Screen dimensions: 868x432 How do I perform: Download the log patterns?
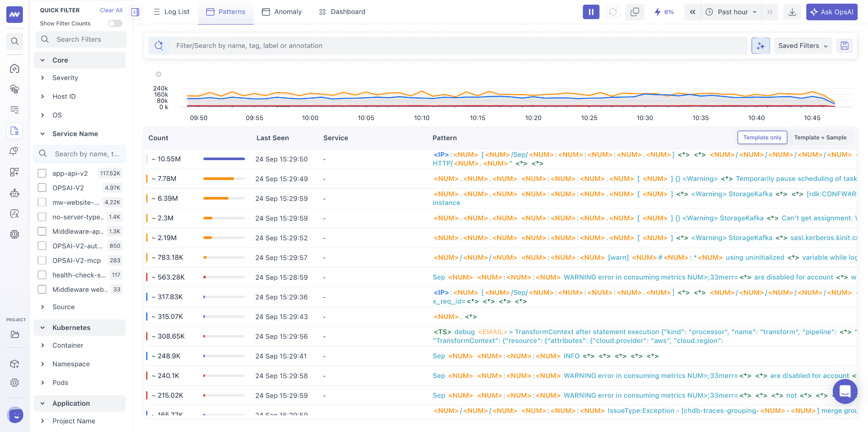[x=792, y=12]
